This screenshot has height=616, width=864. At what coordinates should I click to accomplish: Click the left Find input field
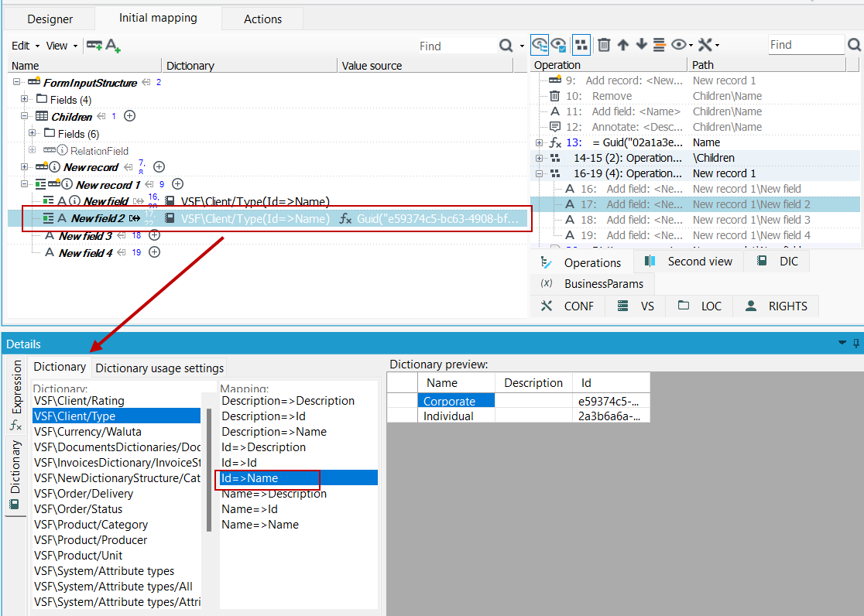click(x=456, y=46)
